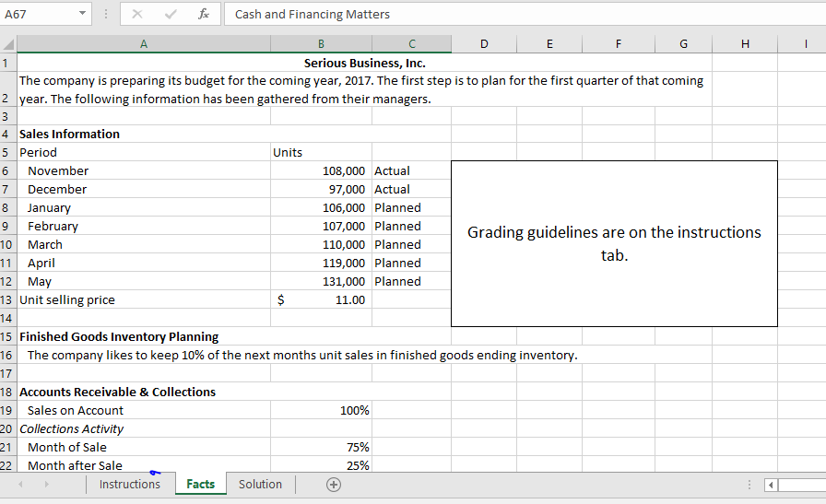Click the 106,000 units cell

[321, 207]
